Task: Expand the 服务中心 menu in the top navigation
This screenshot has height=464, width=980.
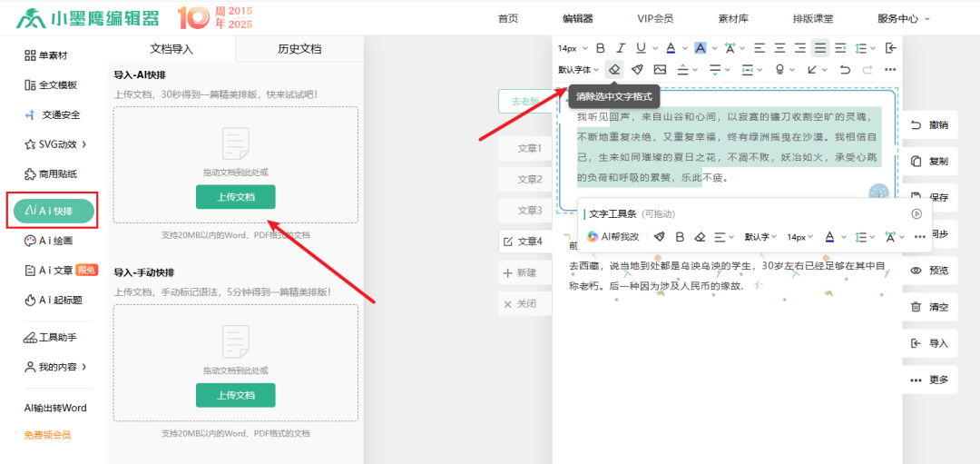Action: [x=904, y=19]
